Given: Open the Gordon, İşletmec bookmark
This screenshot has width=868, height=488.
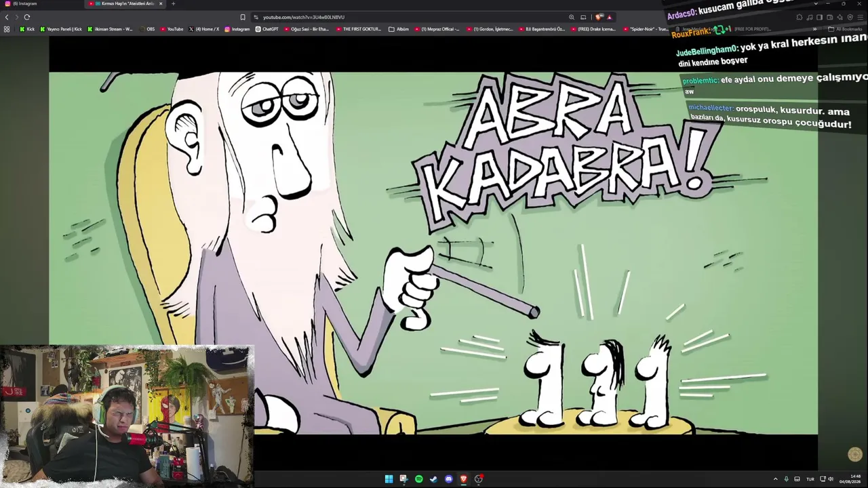Looking at the screenshot, I should (489, 29).
